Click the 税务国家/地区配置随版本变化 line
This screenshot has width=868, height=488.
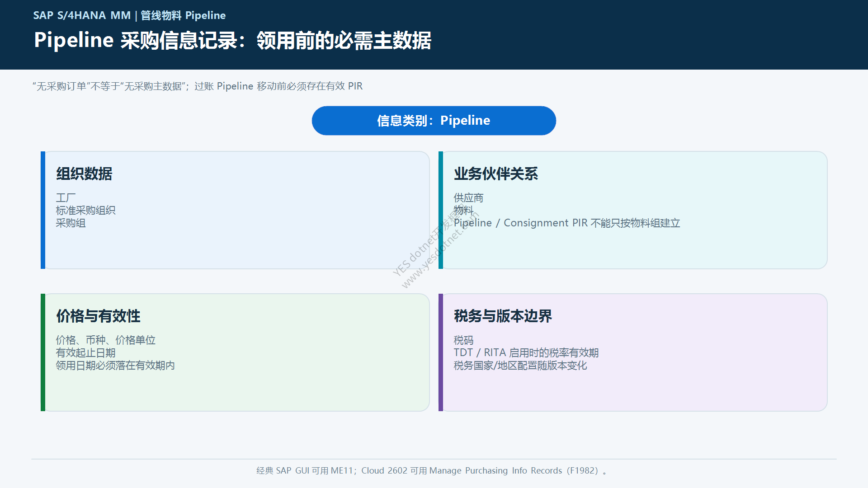pos(520,365)
